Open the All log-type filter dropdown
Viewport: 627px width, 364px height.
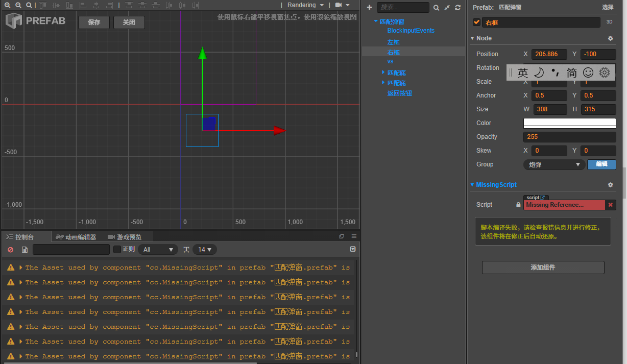158,250
